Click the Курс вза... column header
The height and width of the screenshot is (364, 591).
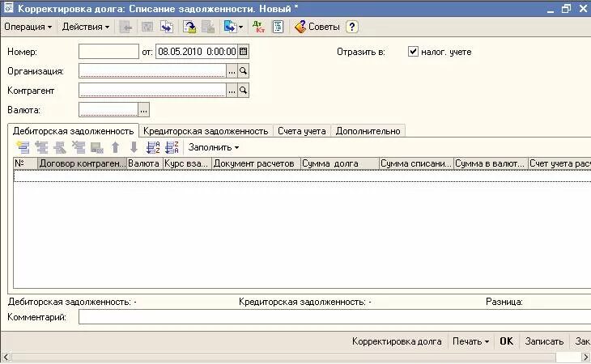(187, 163)
